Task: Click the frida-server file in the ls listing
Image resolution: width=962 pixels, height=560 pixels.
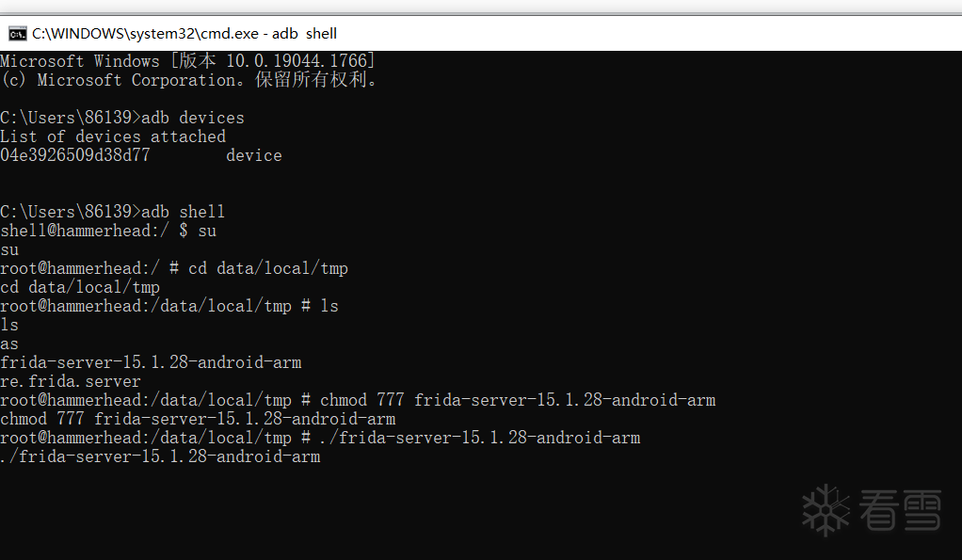Action: coord(151,362)
